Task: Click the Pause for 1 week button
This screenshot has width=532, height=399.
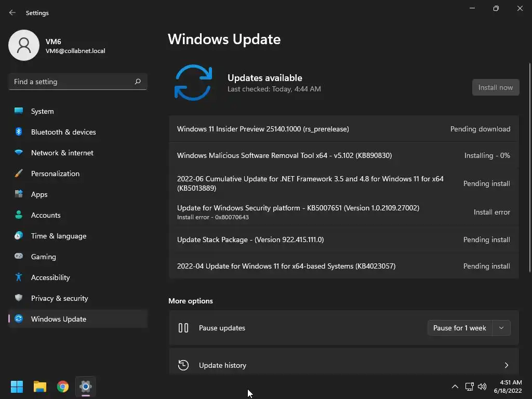Action: coord(460,328)
